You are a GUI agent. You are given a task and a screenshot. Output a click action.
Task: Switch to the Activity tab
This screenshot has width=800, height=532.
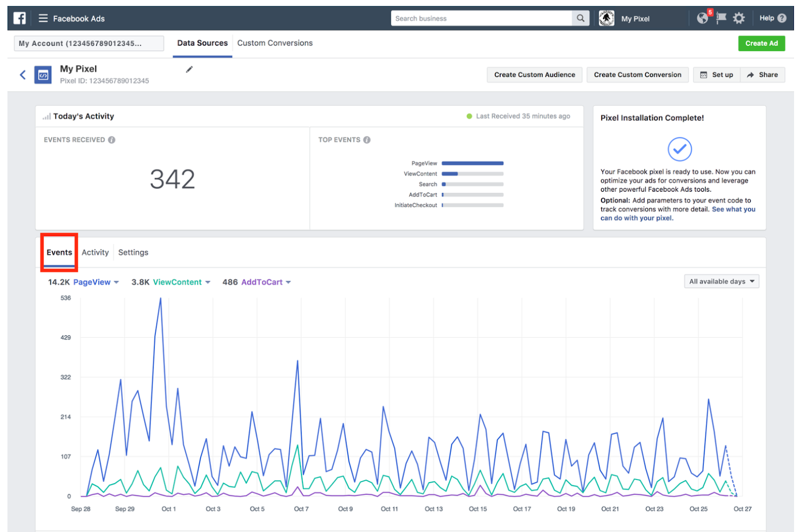(x=95, y=252)
